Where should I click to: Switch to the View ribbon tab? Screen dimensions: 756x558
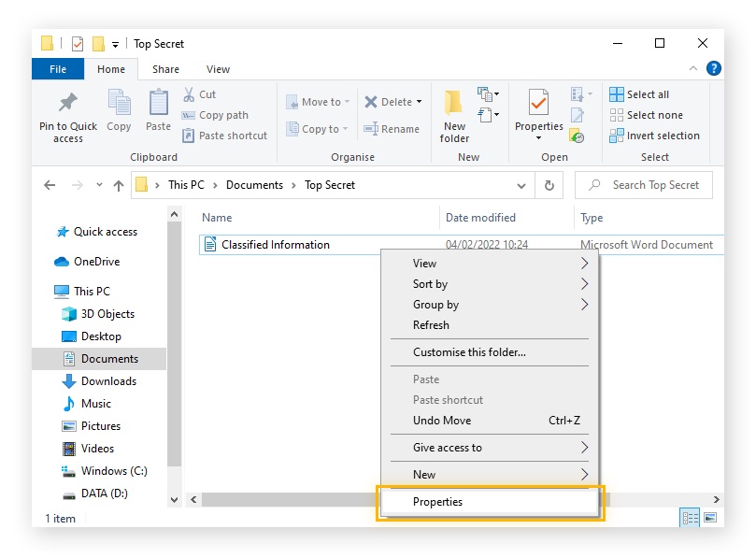coord(218,69)
